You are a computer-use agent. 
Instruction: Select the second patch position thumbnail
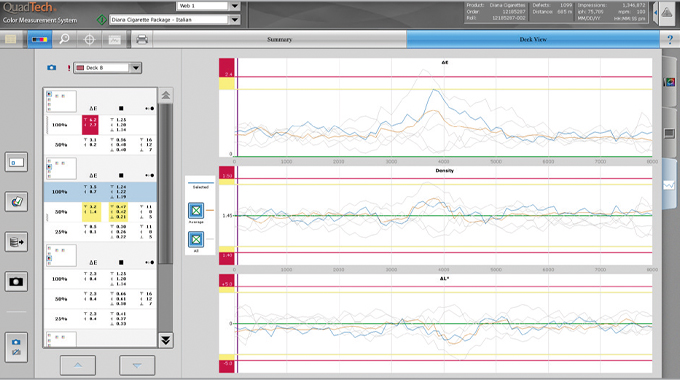pos(61,168)
